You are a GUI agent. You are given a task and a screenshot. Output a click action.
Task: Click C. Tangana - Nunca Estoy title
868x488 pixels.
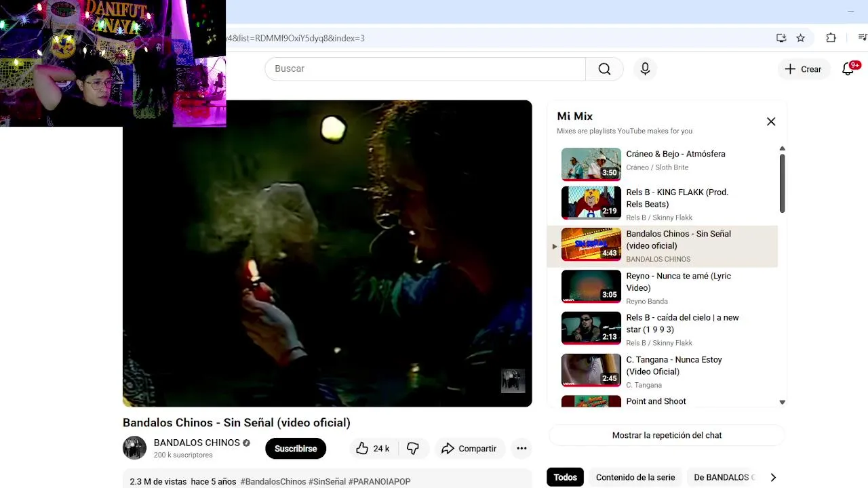(674, 365)
